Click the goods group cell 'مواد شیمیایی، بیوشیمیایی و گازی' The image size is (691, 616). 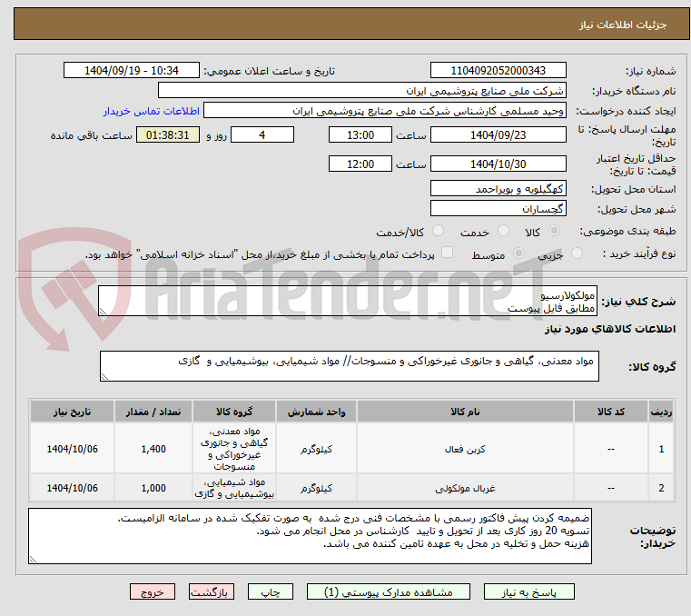pos(234,488)
